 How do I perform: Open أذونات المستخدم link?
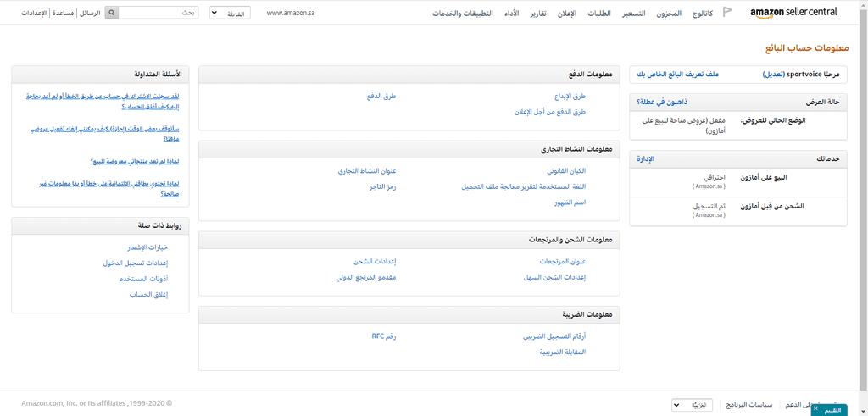[x=143, y=280]
